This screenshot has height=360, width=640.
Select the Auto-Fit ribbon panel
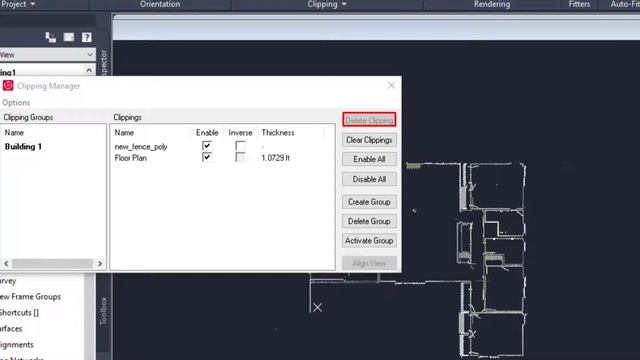(625, 4)
